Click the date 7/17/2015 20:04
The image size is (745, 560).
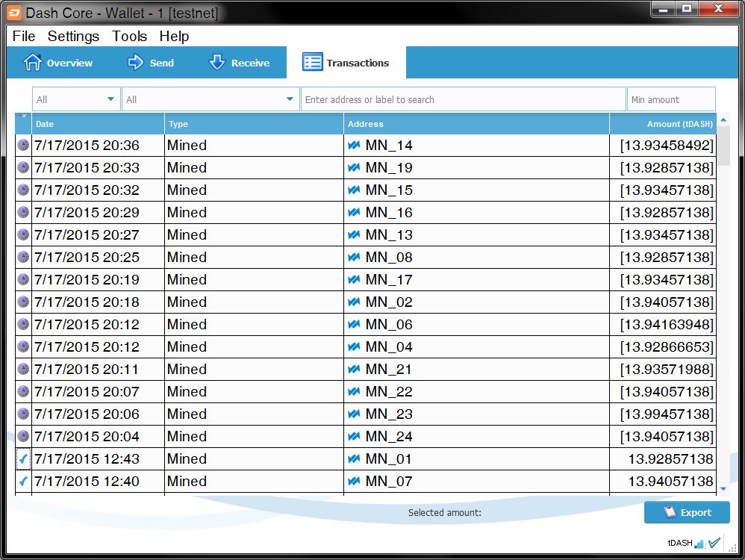[87, 436]
